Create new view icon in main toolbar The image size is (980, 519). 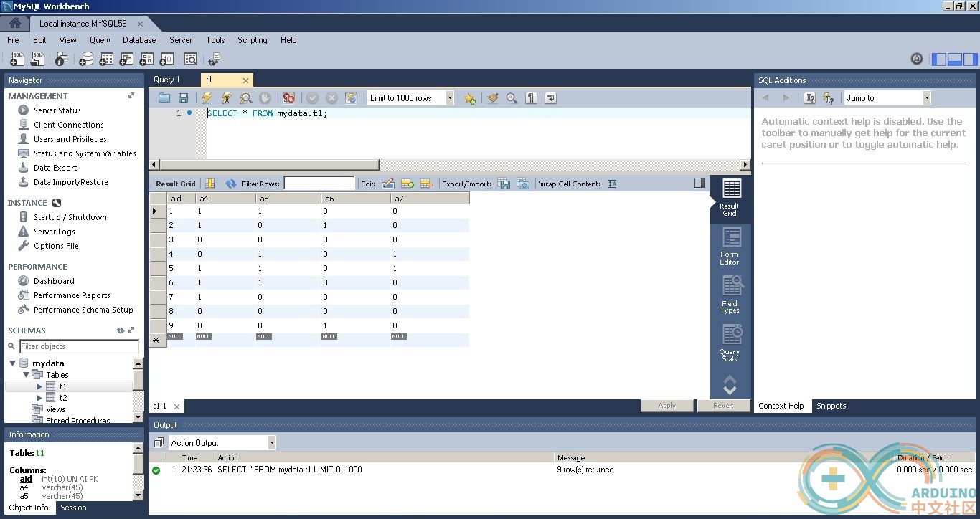[126, 59]
